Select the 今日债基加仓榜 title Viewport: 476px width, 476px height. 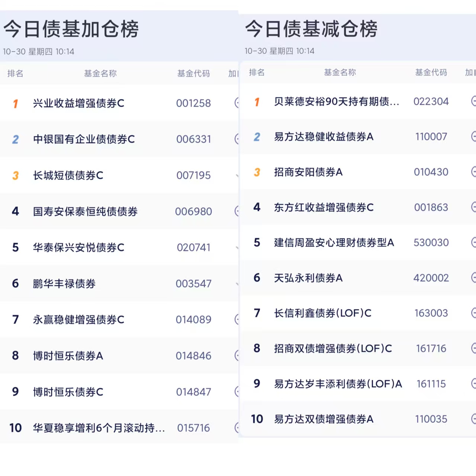[x=71, y=29]
